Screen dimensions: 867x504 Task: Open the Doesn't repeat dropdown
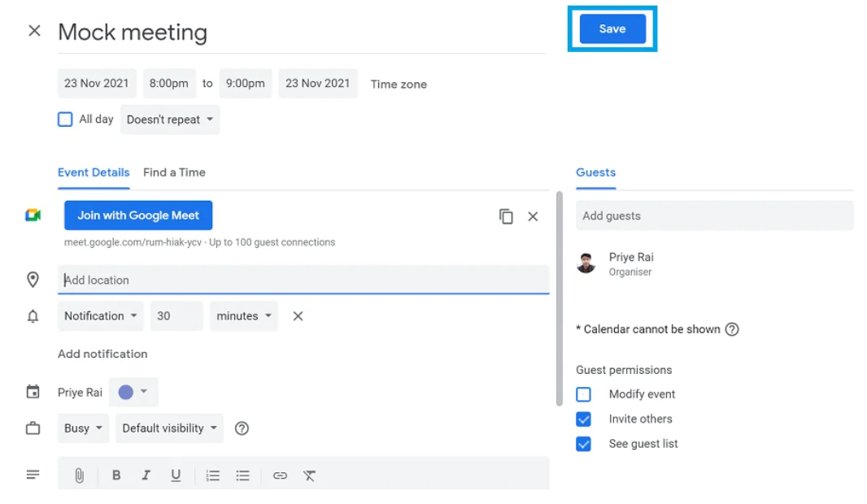(x=169, y=119)
